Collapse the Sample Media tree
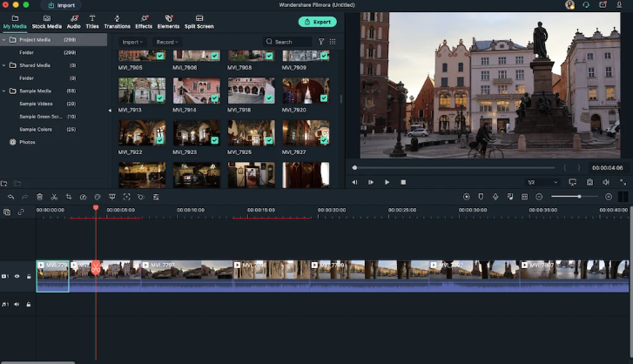This screenshot has height=364, width=633. coord(4,91)
